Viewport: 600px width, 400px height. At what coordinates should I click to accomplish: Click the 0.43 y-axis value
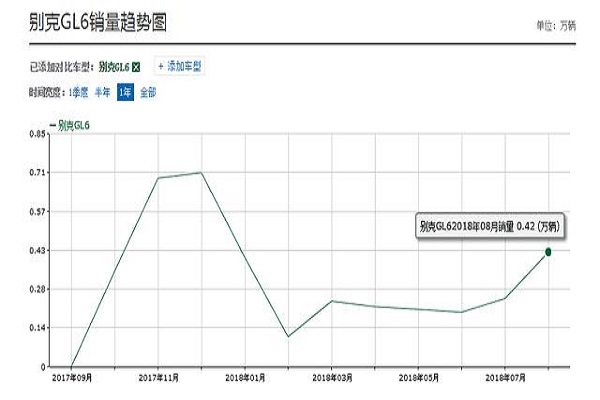coord(37,250)
